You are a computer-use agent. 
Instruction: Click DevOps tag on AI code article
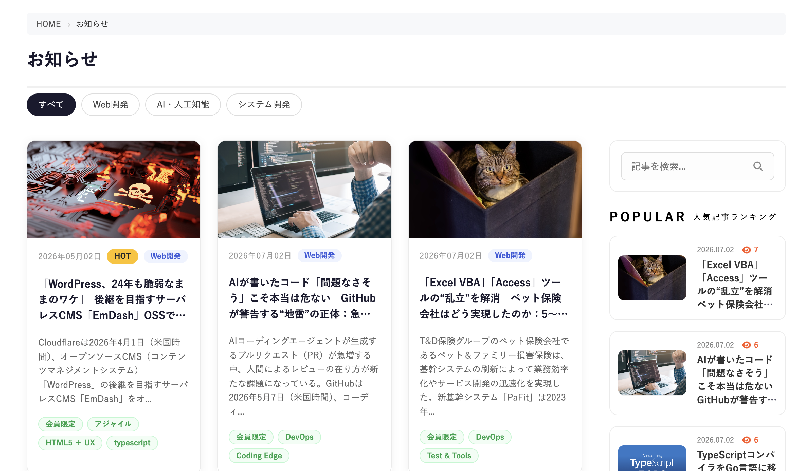pos(299,437)
